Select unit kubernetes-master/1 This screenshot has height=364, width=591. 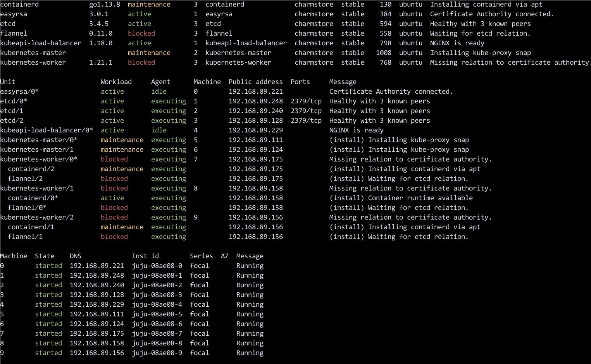(37, 149)
